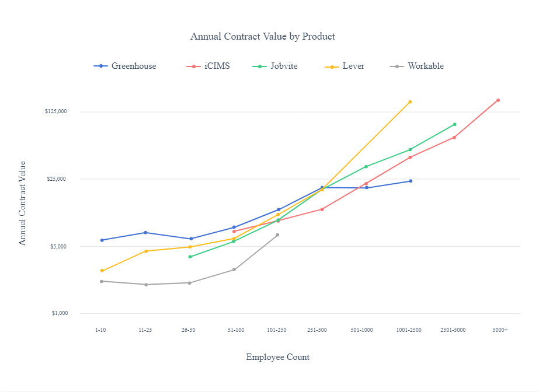Click the gray Workable legend marker
The width and height of the screenshot is (539, 392).
click(397, 66)
